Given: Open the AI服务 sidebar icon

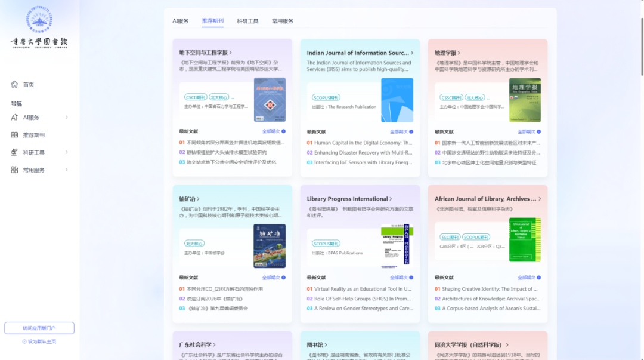Looking at the screenshot, I should coord(14,118).
